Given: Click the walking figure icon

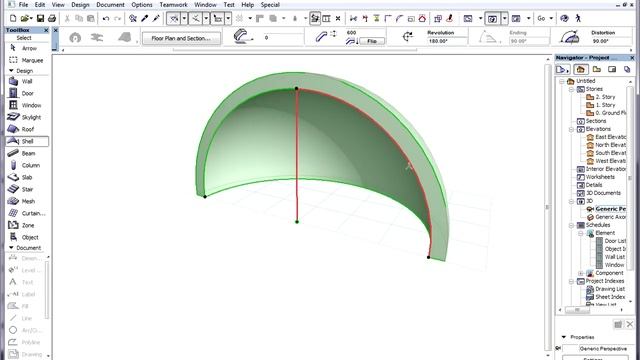Looking at the screenshot, I should pos(578,18).
